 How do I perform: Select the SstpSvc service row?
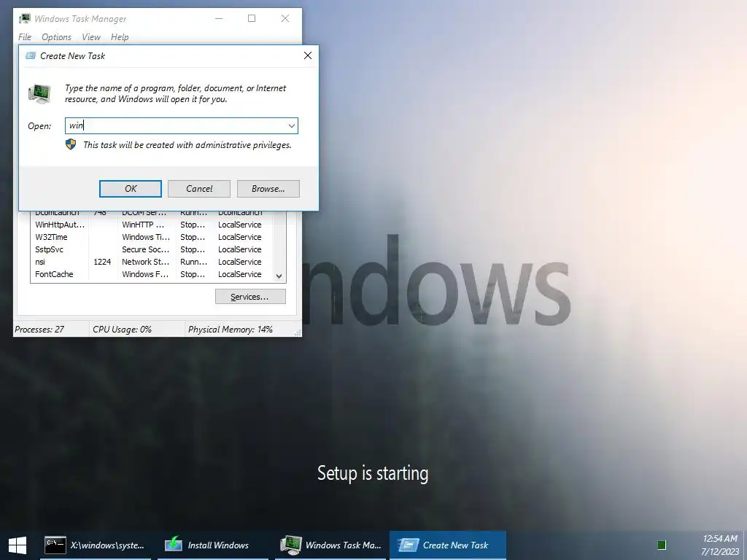153,249
